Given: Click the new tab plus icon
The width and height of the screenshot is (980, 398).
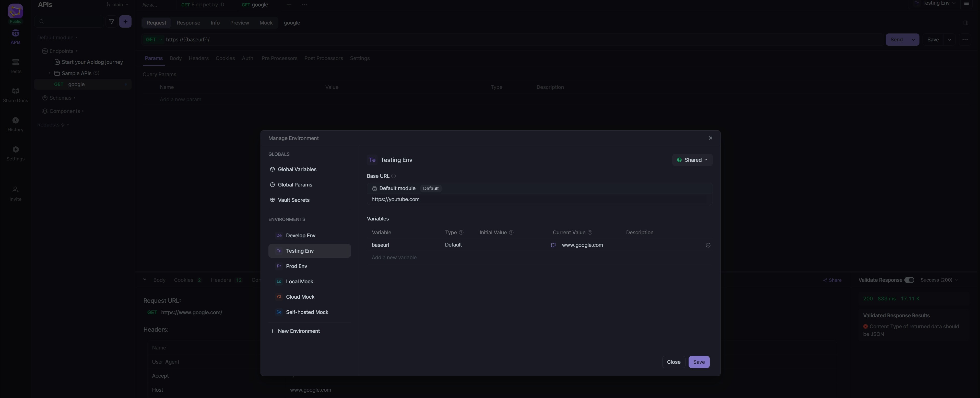Looking at the screenshot, I should (289, 5).
